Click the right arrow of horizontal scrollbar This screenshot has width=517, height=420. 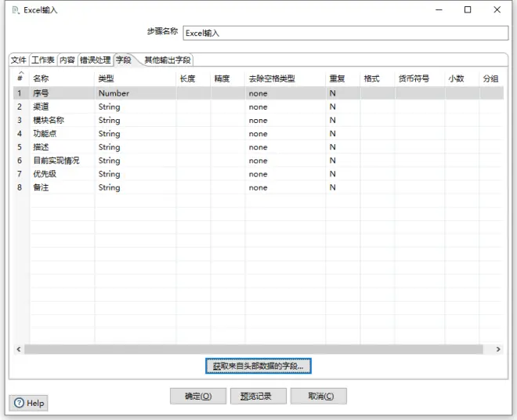point(498,349)
